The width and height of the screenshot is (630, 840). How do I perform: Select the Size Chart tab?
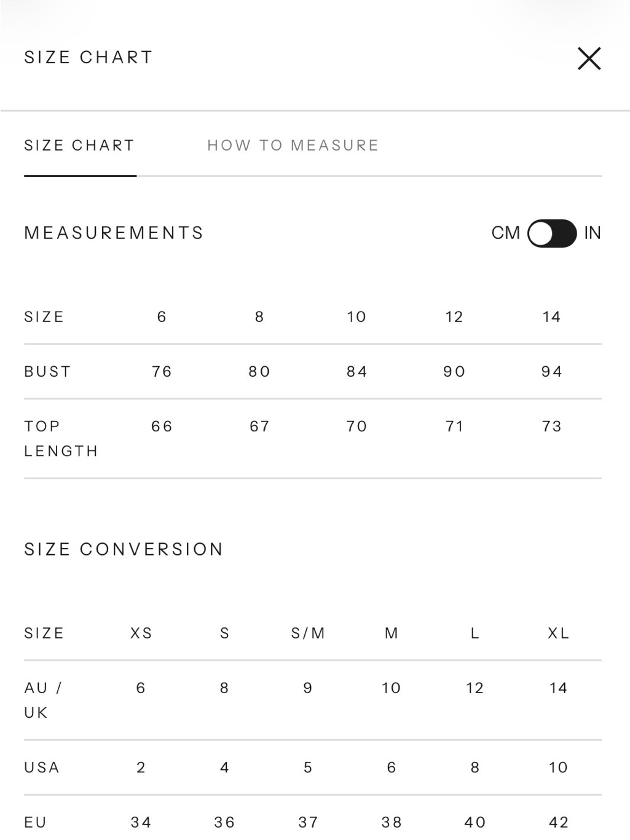pos(79,146)
